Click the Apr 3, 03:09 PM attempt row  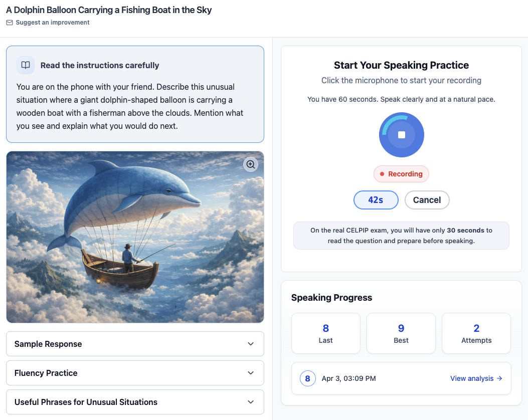[x=371, y=378]
